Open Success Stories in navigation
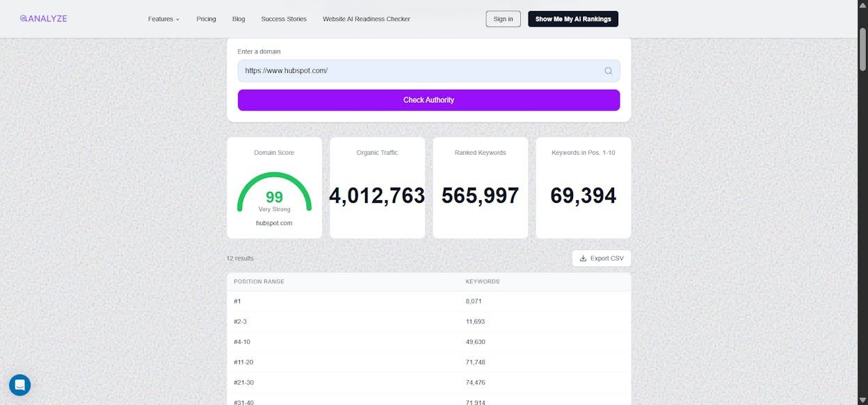Viewport: 868px width, 405px height. pos(284,19)
